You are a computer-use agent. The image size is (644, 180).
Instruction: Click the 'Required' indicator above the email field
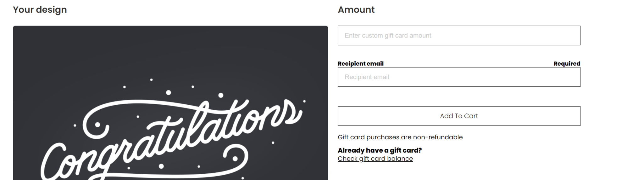point(567,64)
